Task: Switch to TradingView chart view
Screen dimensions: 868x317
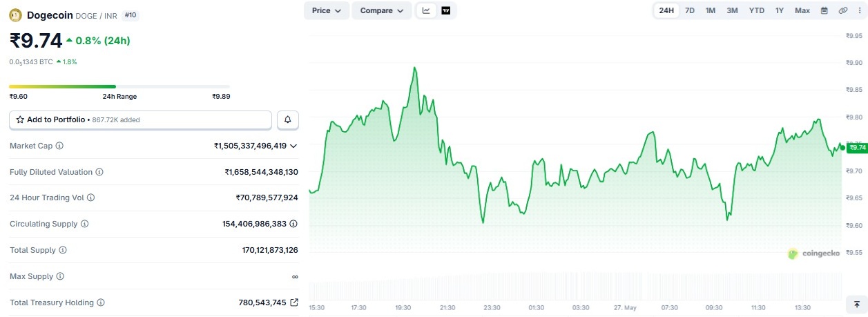Action: click(446, 10)
